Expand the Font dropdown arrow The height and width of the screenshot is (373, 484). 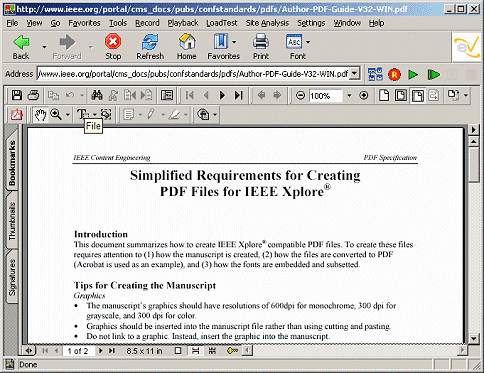point(308,42)
